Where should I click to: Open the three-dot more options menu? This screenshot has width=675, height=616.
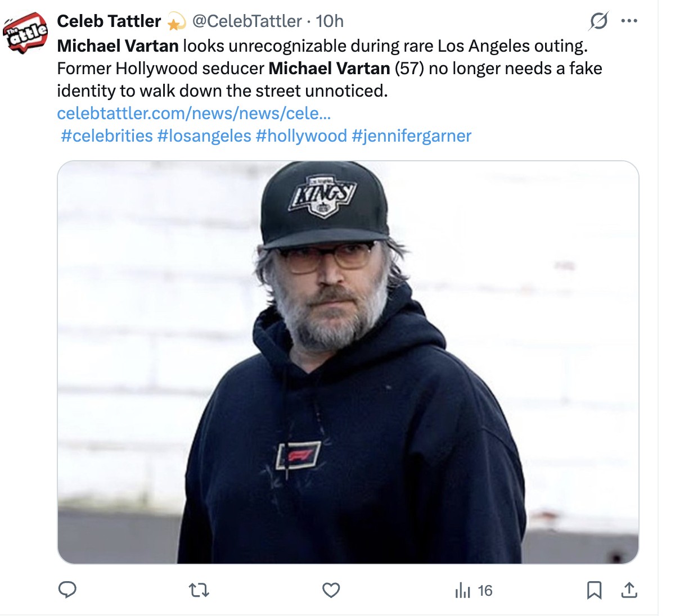(629, 21)
